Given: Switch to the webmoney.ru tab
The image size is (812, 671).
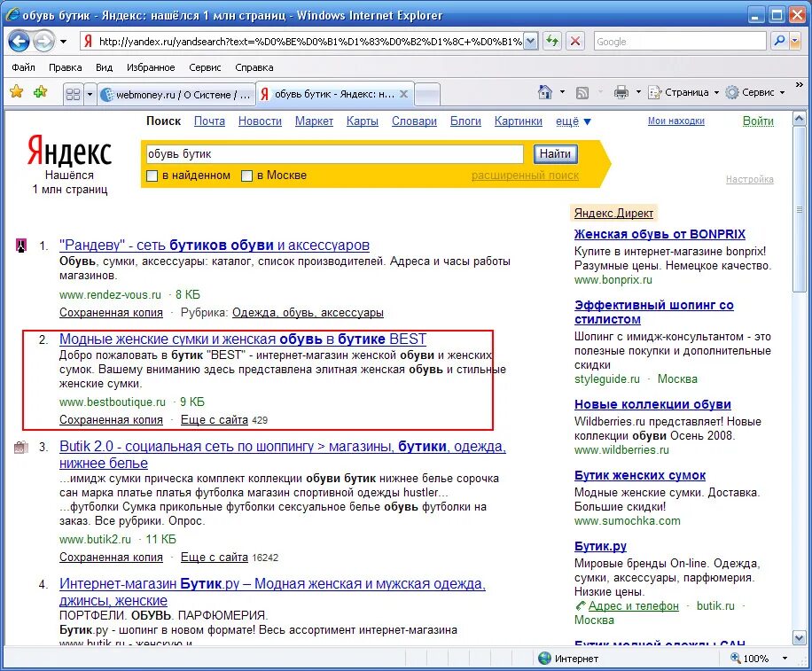Looking at the screenshot, I should pos(176,94).
